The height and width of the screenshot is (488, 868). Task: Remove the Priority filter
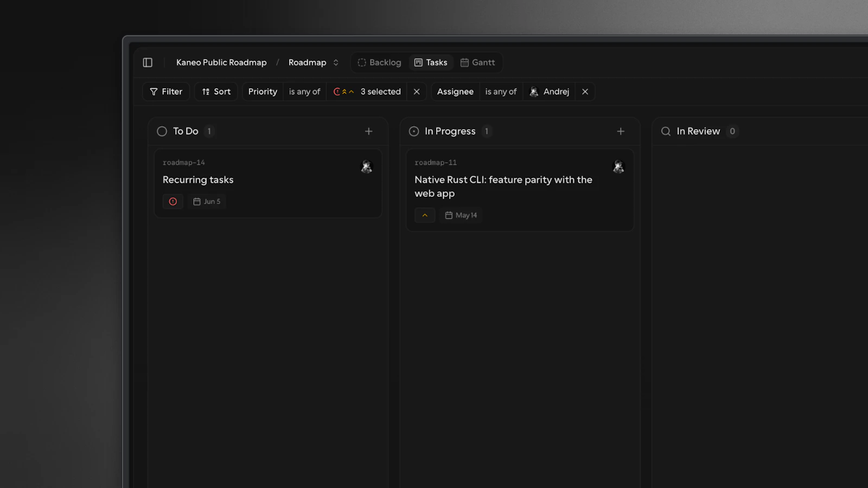pos(417,92)
